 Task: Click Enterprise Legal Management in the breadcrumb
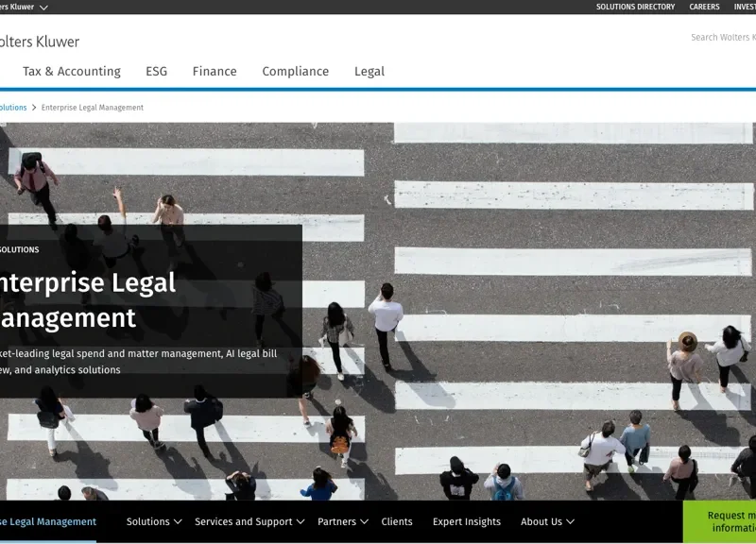pyautogui.click(x=93, y=108)
